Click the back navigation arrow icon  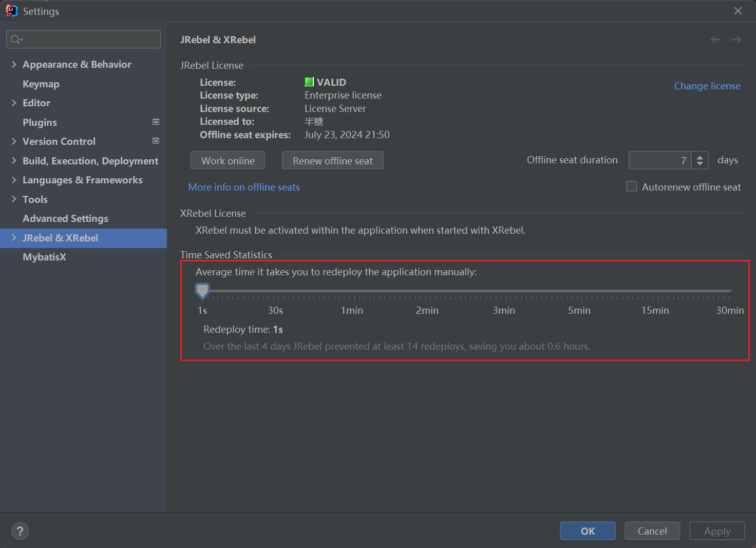tap(715, 40)
